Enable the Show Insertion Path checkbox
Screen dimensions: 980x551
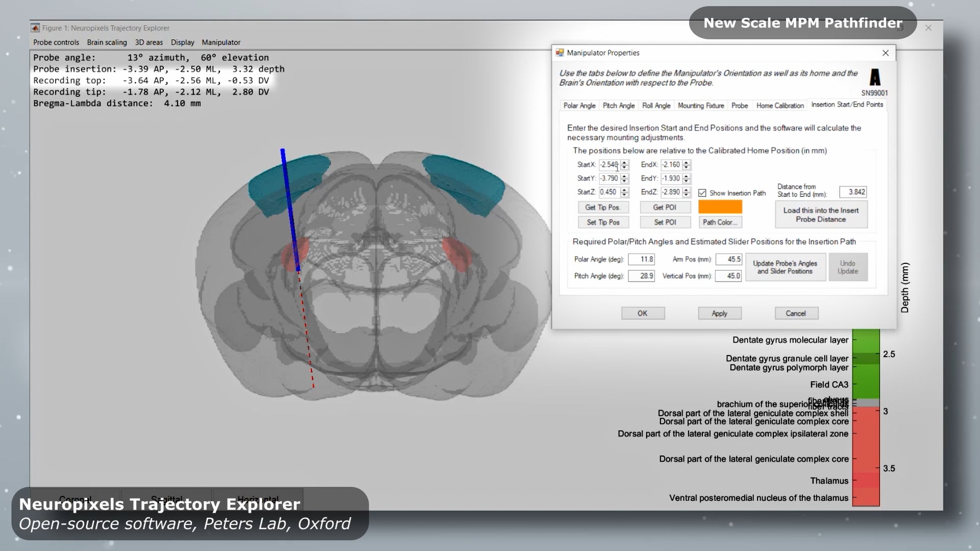[703, 193]
